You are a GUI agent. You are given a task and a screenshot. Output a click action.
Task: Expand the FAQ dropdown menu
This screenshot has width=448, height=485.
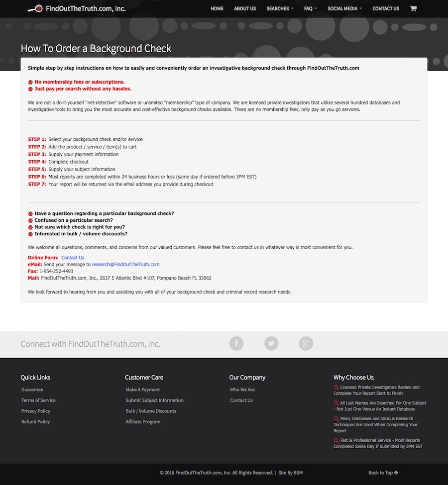pyautogui.click(x=311, y=8)
